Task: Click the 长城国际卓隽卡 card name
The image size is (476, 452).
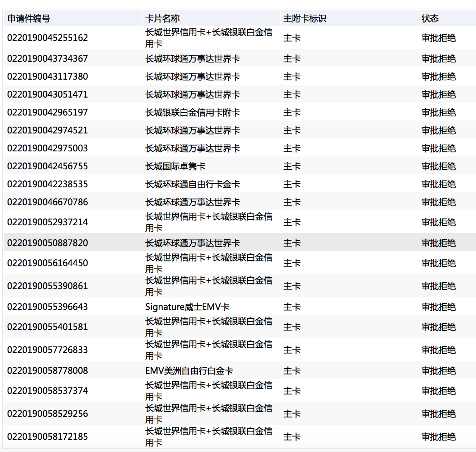Action: (x=175, y=166)
